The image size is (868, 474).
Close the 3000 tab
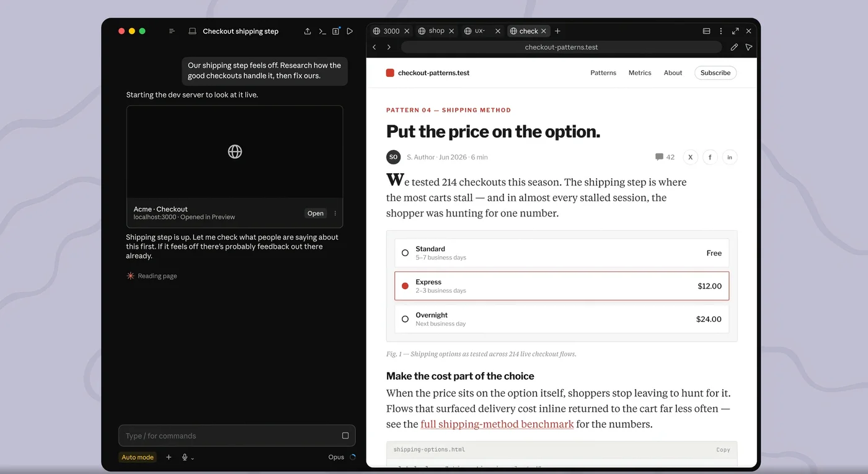pos(407,31)
